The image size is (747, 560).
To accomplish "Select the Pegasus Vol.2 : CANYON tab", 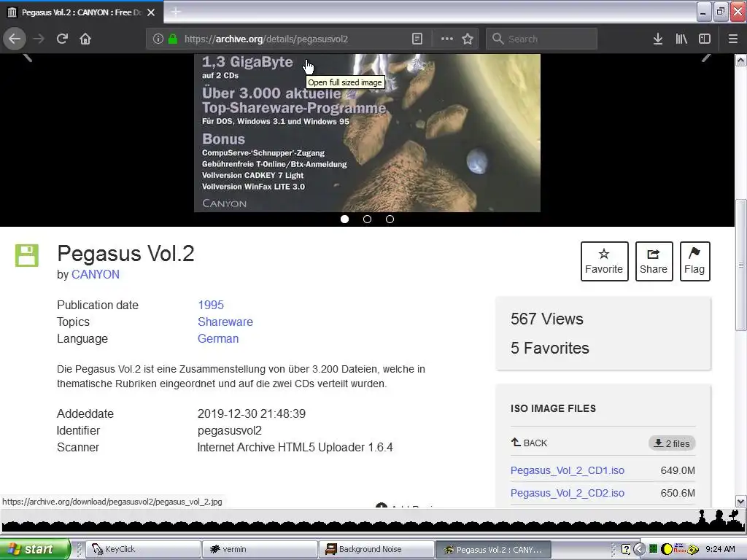I will 81,12.
